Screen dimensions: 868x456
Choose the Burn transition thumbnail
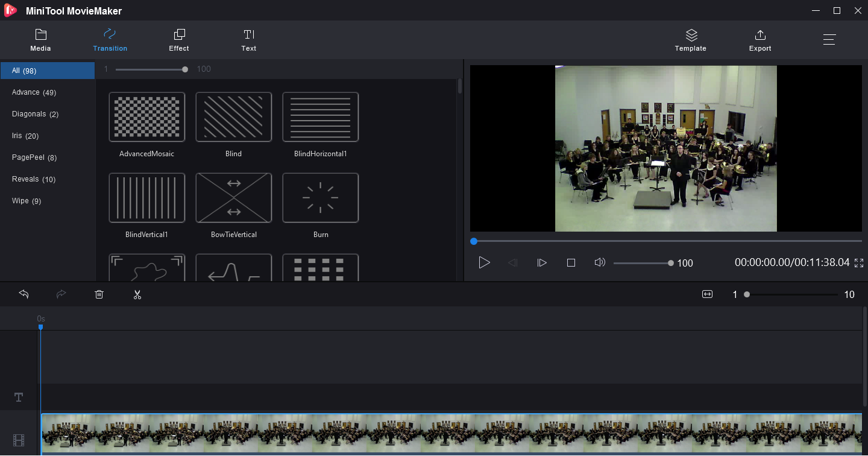pos(321,198)
